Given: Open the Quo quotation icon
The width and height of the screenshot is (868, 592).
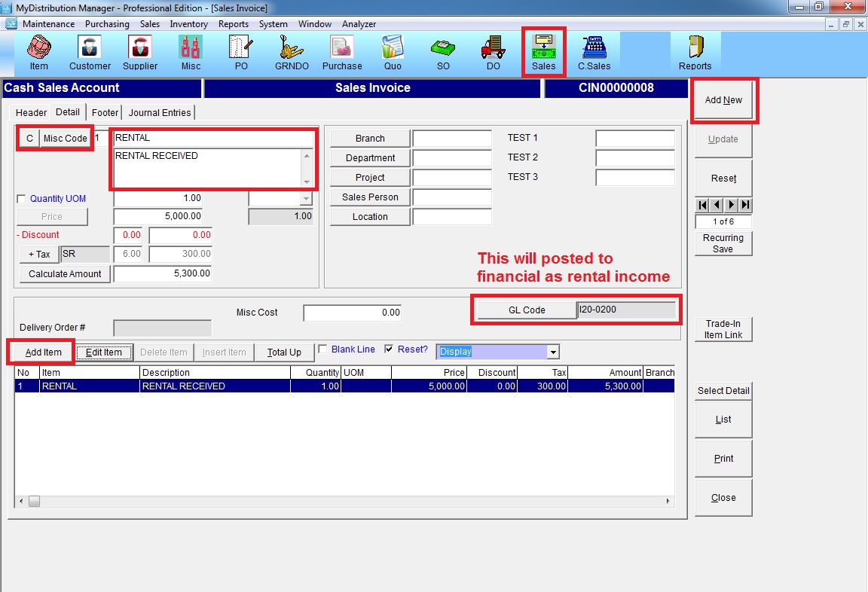Looking at the screenshot, I should tap(393, 53).
